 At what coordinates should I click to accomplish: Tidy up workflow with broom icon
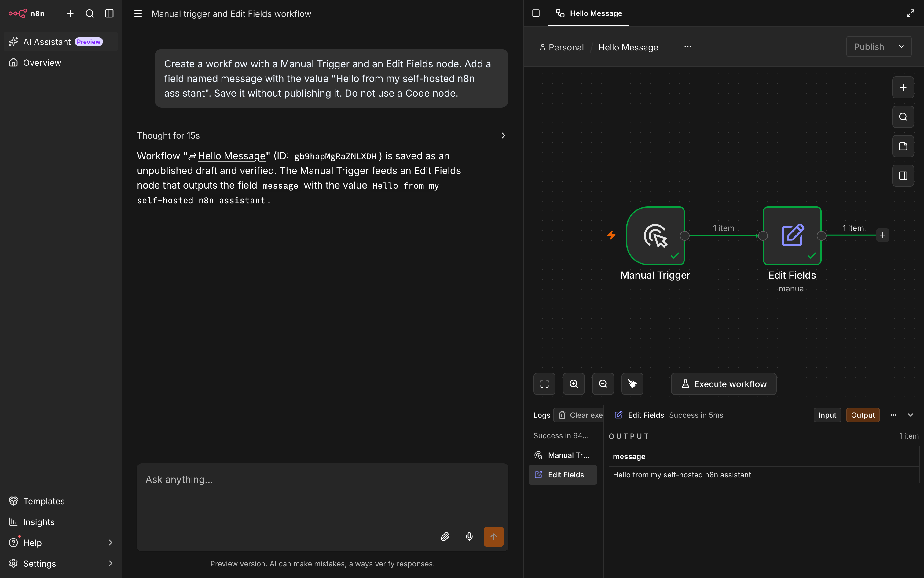(632, 384)
